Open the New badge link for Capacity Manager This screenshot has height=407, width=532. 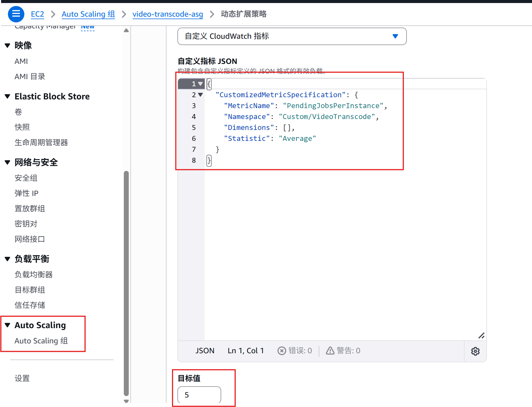point(88,27)
